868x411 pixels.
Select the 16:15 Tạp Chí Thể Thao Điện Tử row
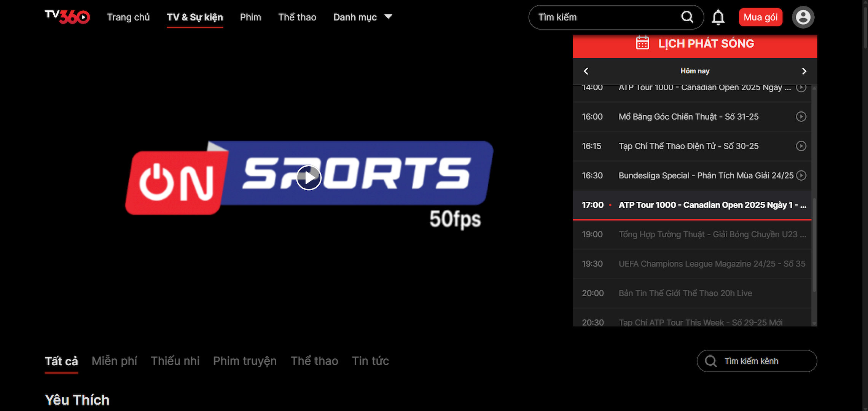[x=692, y=146]
